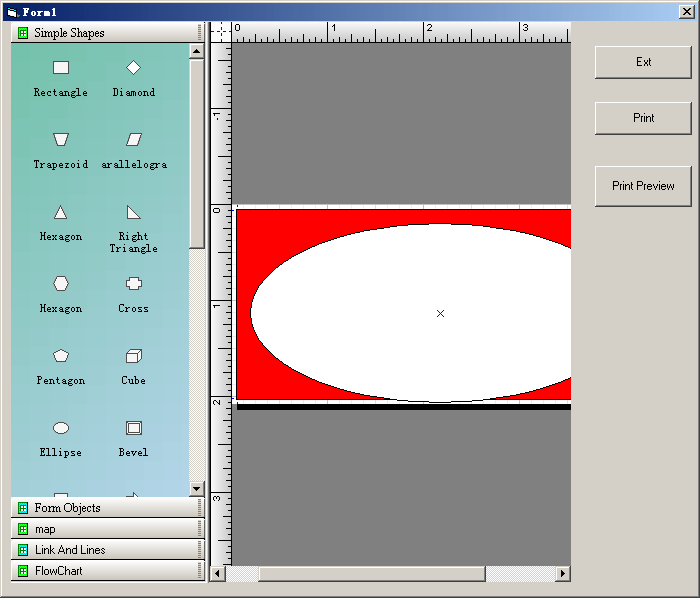Expand the FlowChart category

(x=107, y=571)
